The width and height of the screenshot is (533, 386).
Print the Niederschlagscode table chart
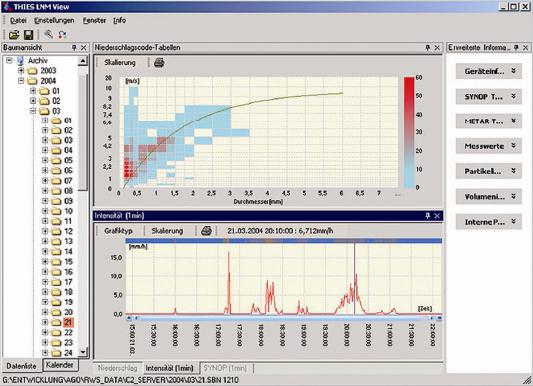(x=159, y=63)
